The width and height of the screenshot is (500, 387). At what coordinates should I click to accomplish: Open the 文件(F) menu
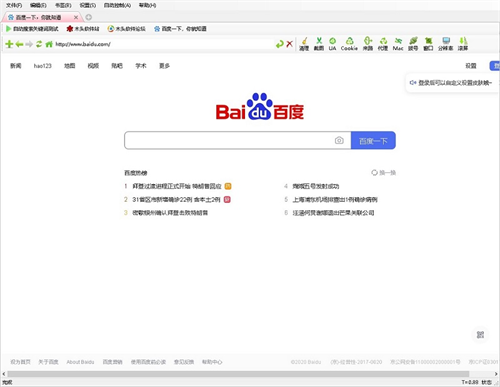[x=14, y=5]
